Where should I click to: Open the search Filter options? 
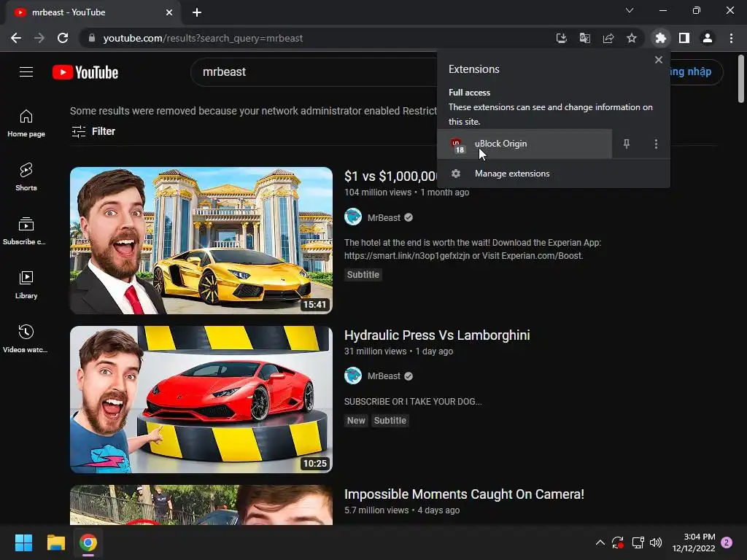pyautogui.click(x=93, y=131)
